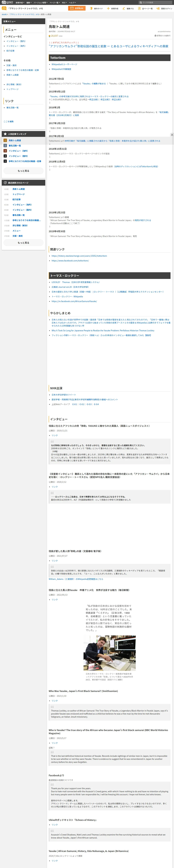The width and height of the screenshot is (174, 868).
Task: Open Wikipediaのユーザーページ link
Action: 64,64
